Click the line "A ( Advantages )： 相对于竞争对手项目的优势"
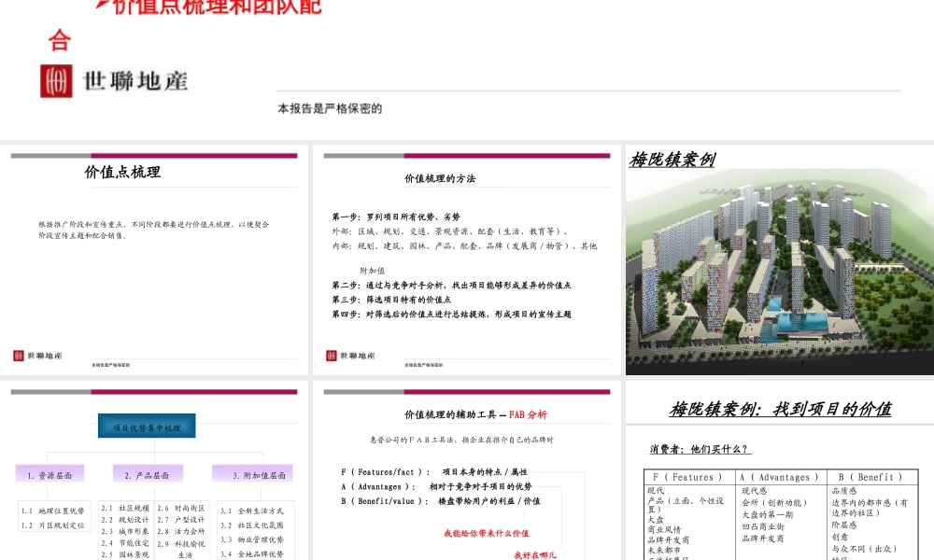934x560 pixels. [436, 487]
